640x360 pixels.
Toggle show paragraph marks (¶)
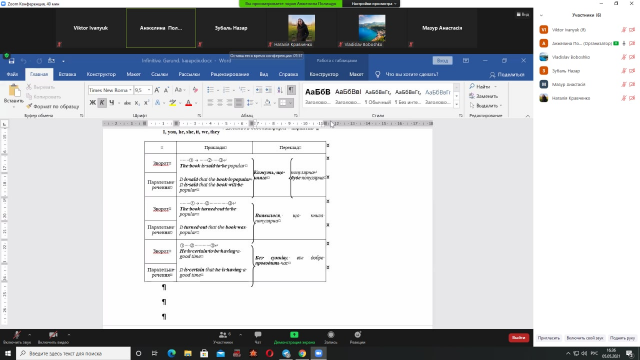point(291,90)
